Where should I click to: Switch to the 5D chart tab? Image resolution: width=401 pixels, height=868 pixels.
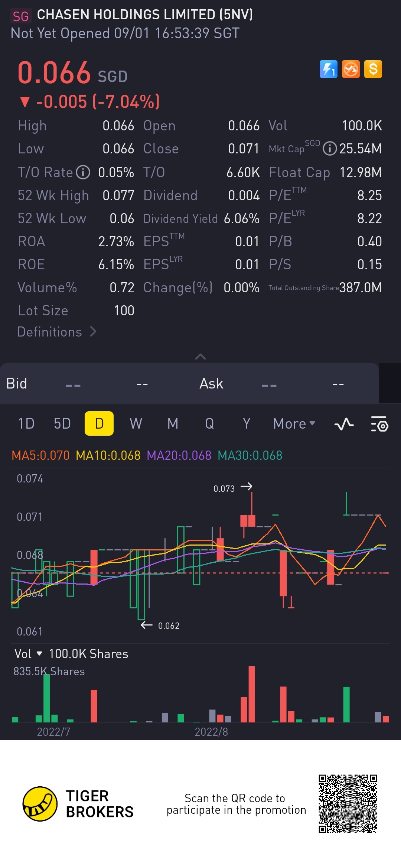click(x=62, y=424)
